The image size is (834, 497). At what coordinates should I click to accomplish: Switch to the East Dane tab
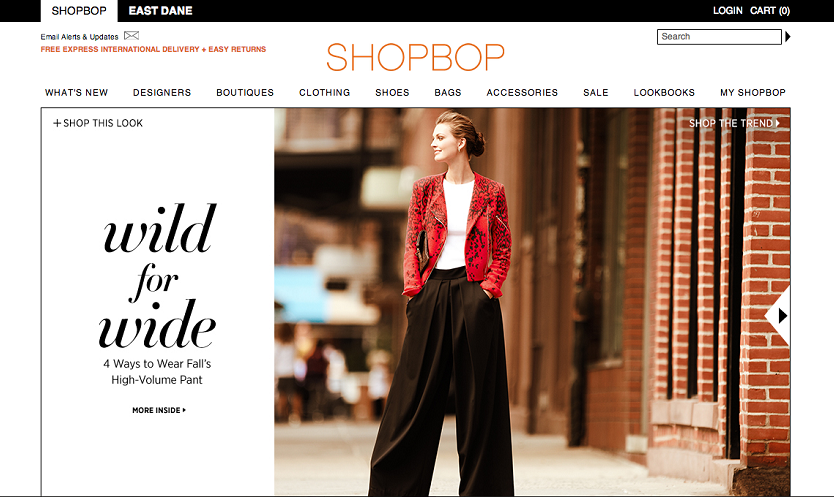[x=160, y=11]
